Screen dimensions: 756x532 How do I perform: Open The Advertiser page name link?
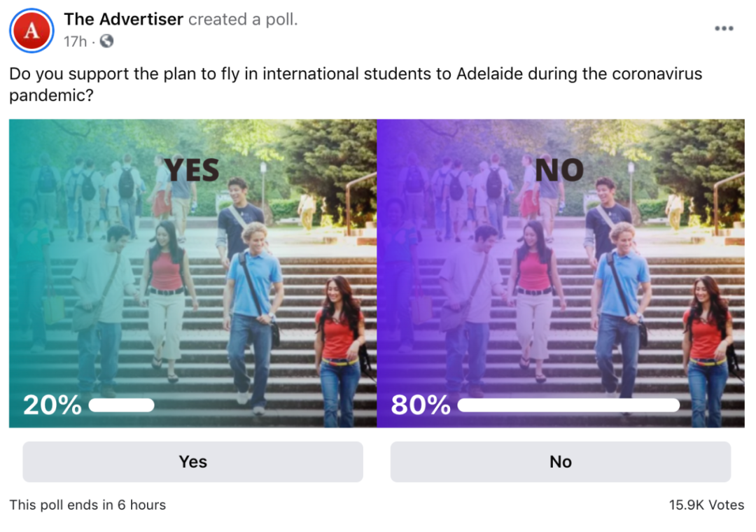tap(124, 20)
